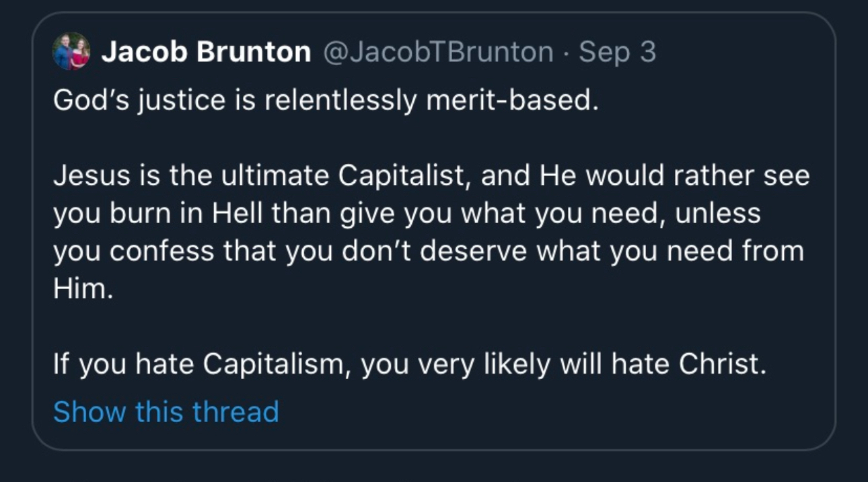Click Jacob Brunton's profile avatar
The width and height of the screenshot is (868, 482).
[71, 52]
